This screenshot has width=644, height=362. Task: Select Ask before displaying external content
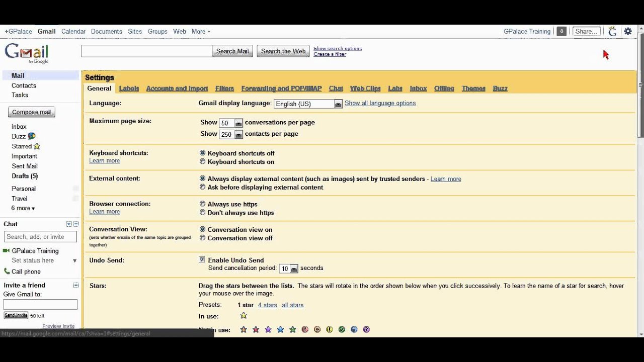[203, 187]
